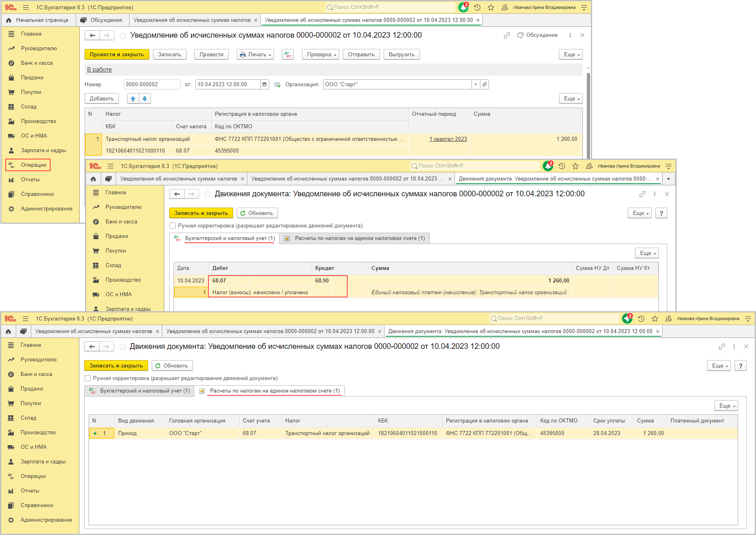Screen dimensions: 756x535
Task: Open notifications bell in the top window
Action: (x=463, y=7)
